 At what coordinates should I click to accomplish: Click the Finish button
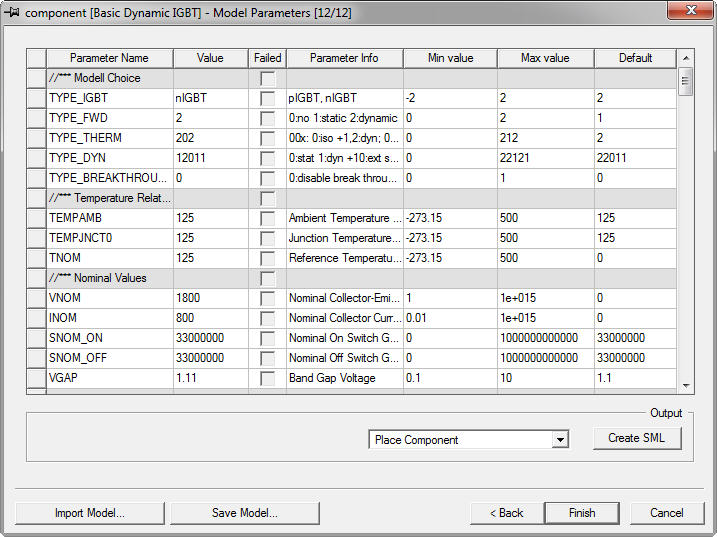tap(582, 513)
